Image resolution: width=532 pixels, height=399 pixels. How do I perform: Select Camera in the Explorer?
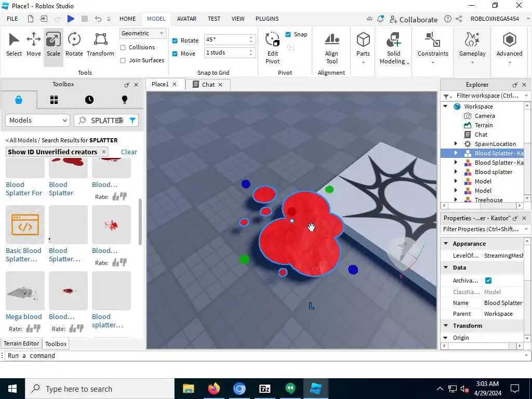[x=485, y=116]
